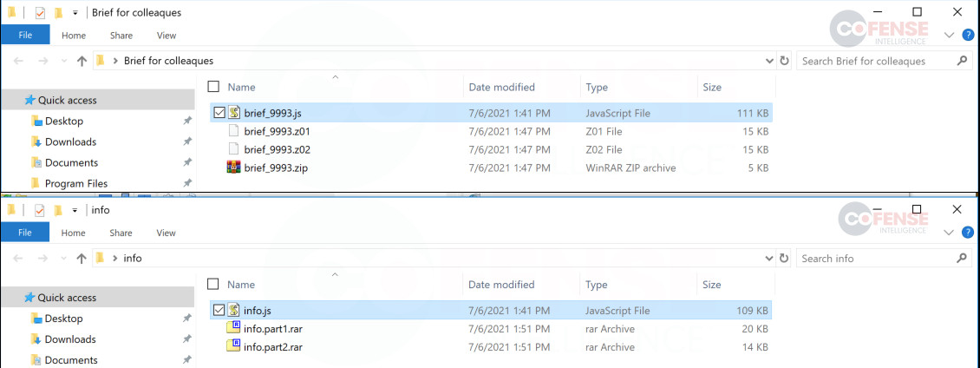
Task: Click the brief_9993.zip WinRAR archive icon
Action: click(x=234, y=168)
